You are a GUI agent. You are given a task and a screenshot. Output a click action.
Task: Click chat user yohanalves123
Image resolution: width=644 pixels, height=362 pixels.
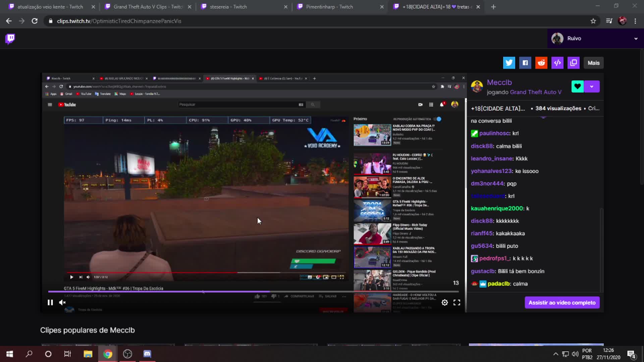pos(491,171)
